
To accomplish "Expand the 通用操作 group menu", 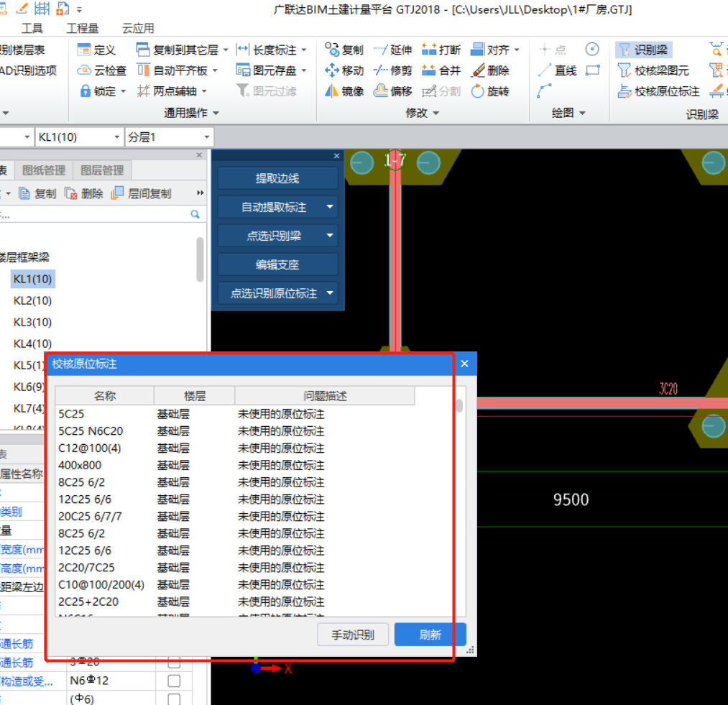I will pyautogui.click(x=191, y=113).
